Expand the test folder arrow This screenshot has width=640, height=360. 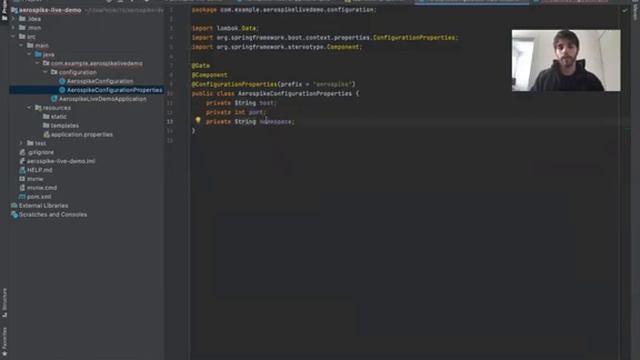(x=22, y=143)
